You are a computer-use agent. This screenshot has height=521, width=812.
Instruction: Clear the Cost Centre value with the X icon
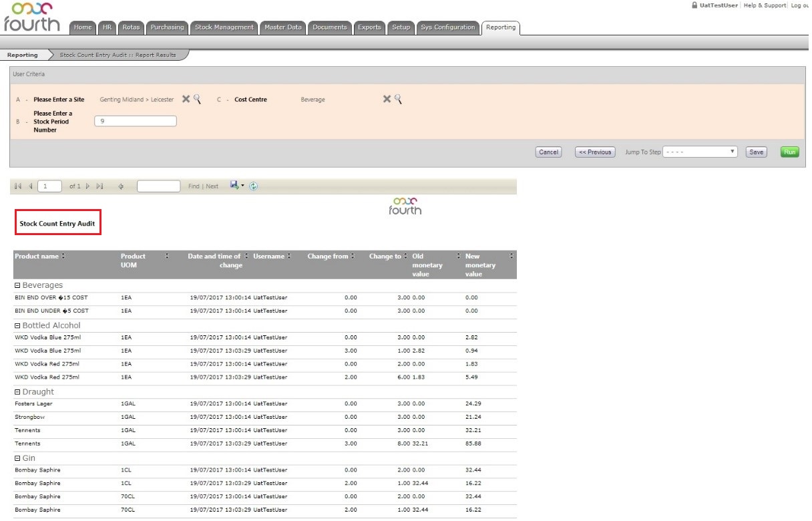pyautogui.click(x=387, y=100)
